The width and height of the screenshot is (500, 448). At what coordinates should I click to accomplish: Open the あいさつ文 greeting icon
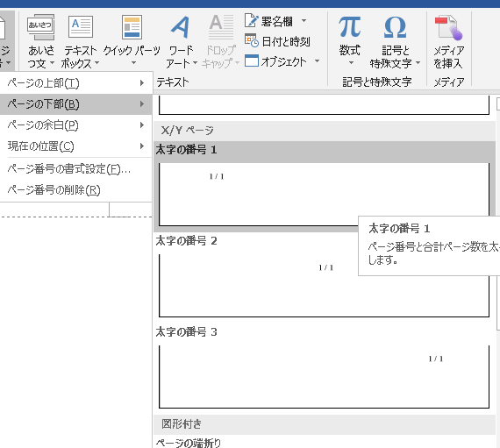point(40,27)
